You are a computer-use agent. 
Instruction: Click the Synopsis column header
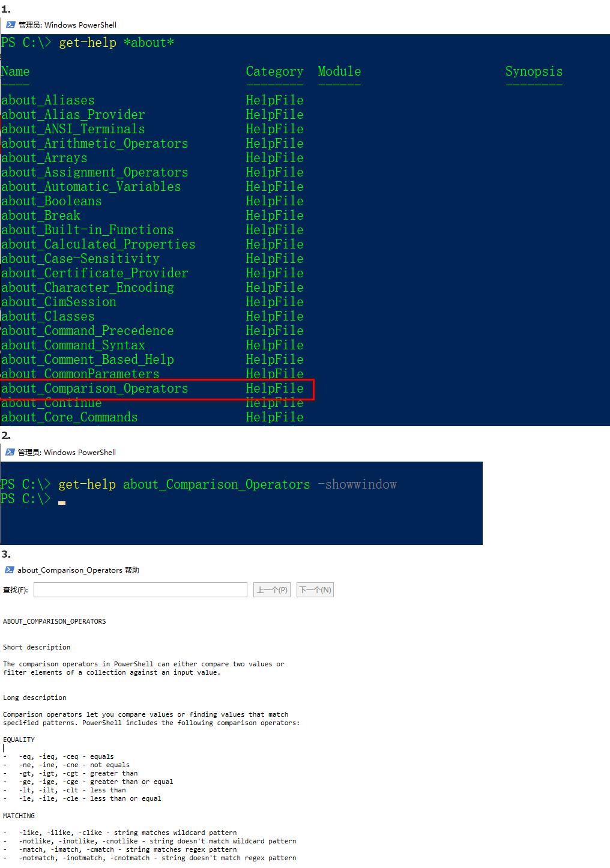click(x=534, y=71)
